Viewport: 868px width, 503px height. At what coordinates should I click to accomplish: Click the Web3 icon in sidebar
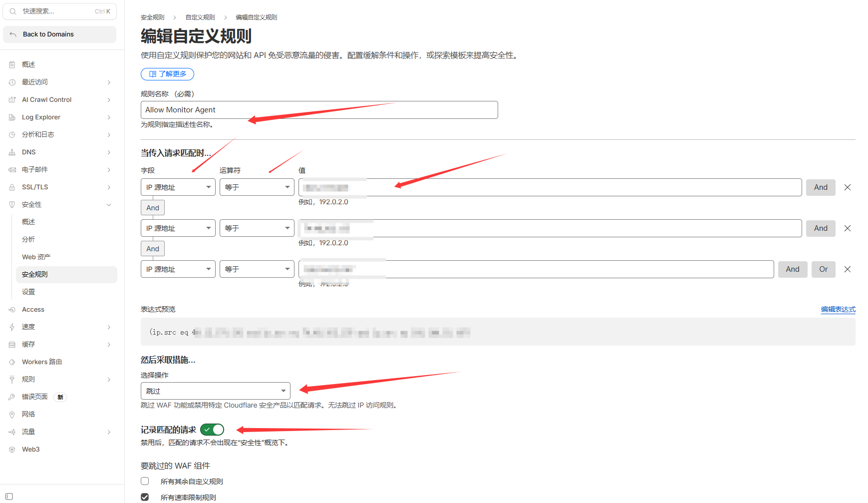point(12,450)
